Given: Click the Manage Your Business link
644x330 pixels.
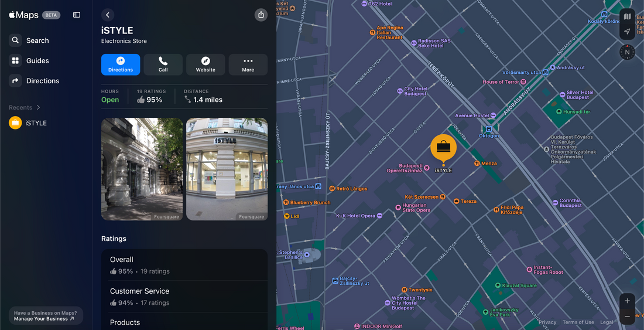Looking at the screenshot, I should coord(44,319).
